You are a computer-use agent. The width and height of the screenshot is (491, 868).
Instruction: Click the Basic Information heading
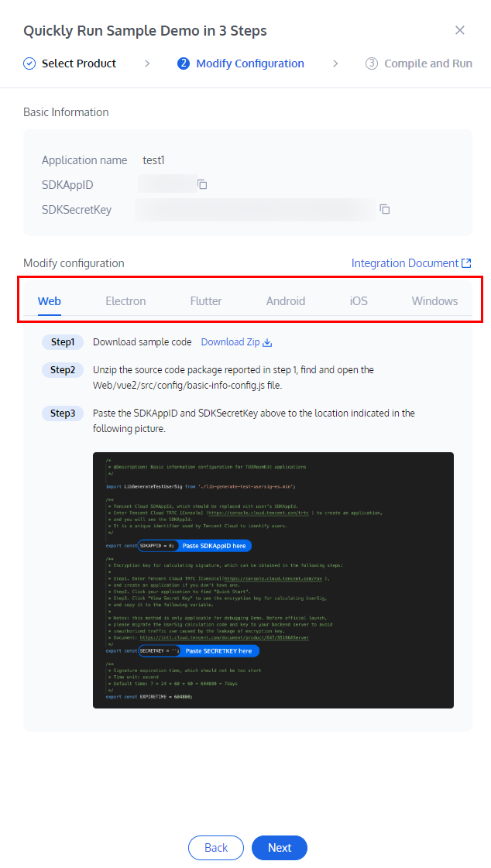point(66,112)
